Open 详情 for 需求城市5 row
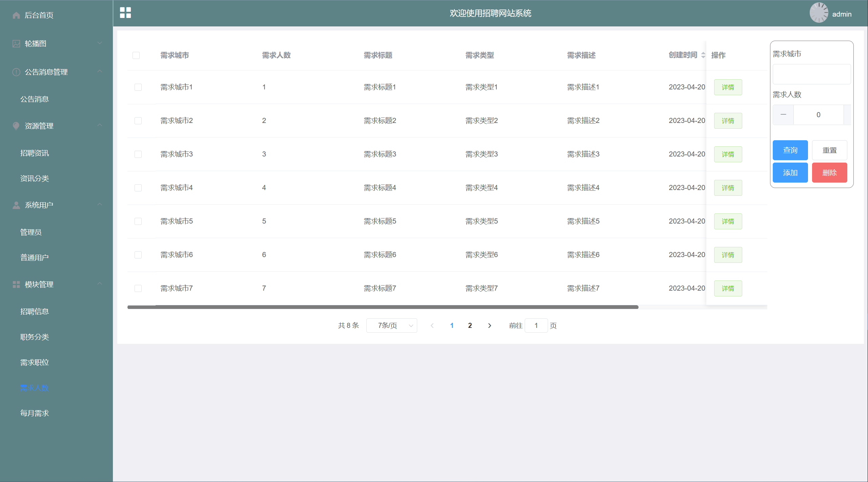This screenshot has height=482, width=868. pos(728,222)
